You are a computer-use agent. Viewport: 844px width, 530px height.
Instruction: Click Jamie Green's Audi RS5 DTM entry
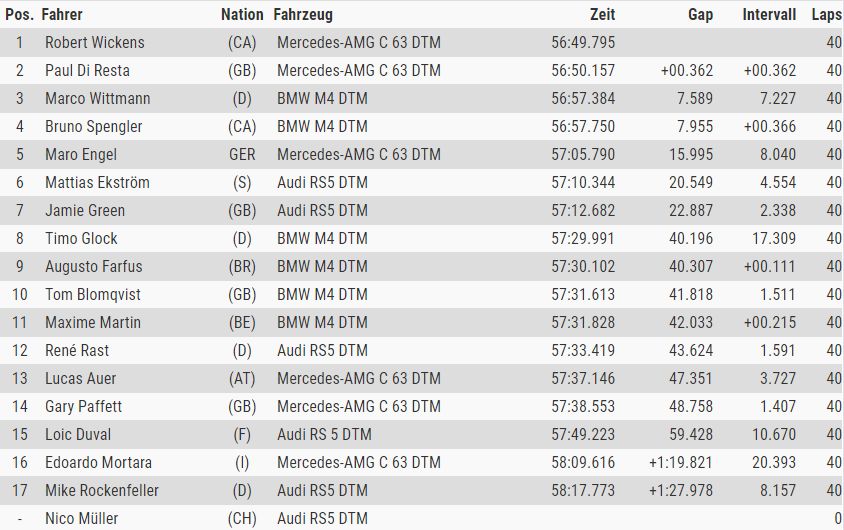click(322, 210)
